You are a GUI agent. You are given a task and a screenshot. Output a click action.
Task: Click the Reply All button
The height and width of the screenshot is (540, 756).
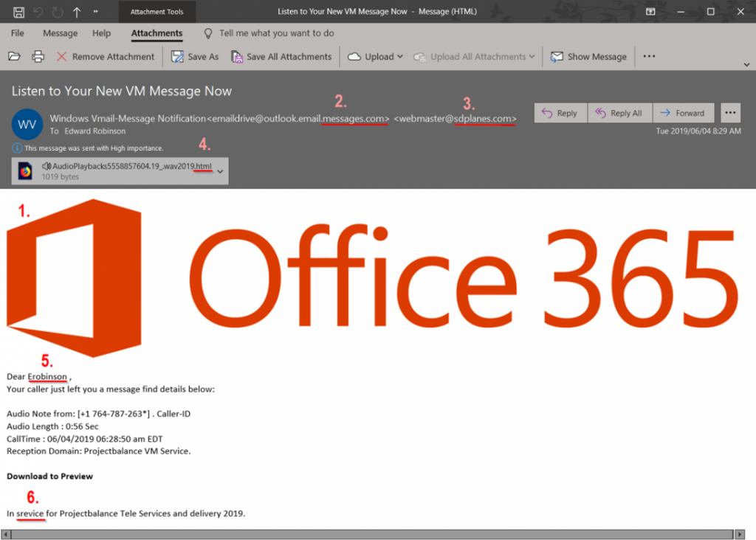[x=620, y=112]
